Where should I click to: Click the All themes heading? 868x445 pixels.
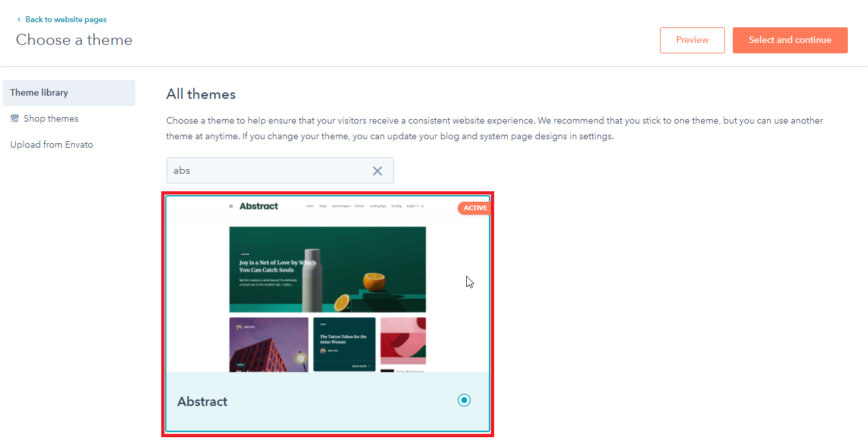point(201,94)
